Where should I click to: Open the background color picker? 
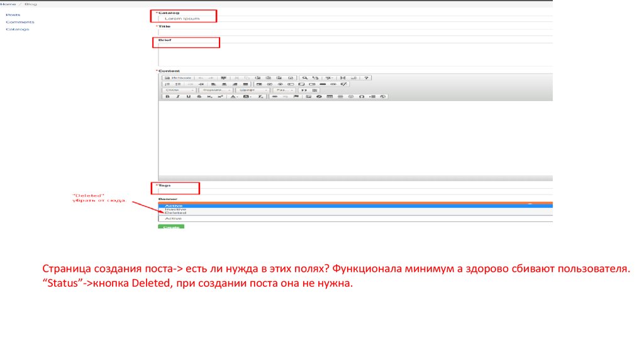pyautogui.click(x=247, y=96)
